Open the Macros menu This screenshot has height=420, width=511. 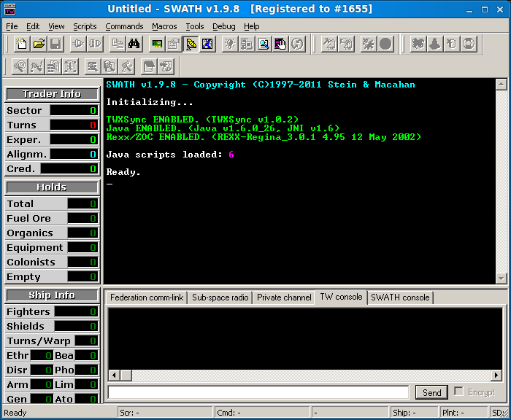164,26
